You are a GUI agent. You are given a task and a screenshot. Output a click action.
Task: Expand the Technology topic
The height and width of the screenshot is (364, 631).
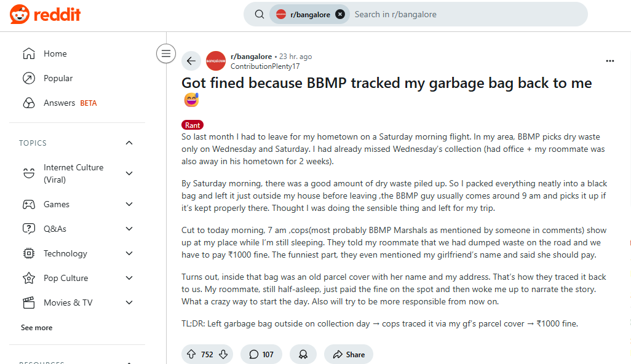129,253
